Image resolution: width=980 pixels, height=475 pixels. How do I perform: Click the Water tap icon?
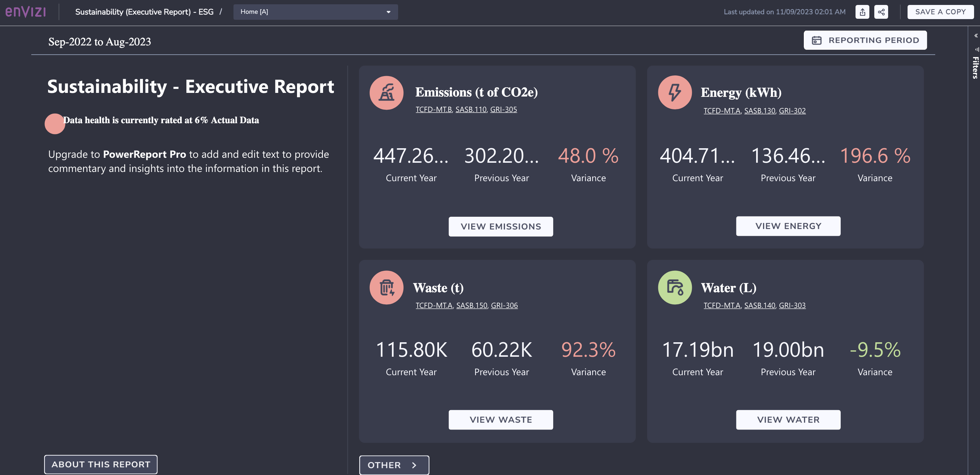point(674,287)
